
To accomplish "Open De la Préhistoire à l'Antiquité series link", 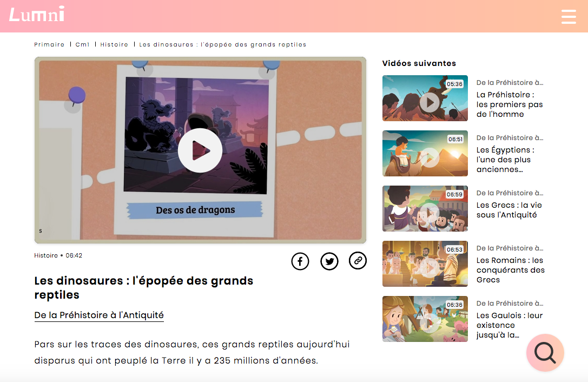I will click(x=99, y=315).
